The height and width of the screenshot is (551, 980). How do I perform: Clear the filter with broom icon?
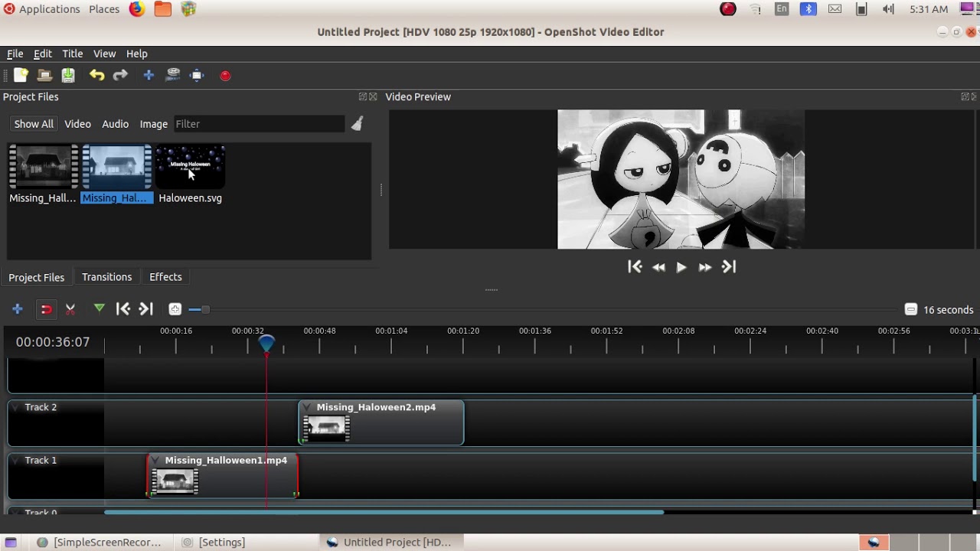tap(358, 123)
